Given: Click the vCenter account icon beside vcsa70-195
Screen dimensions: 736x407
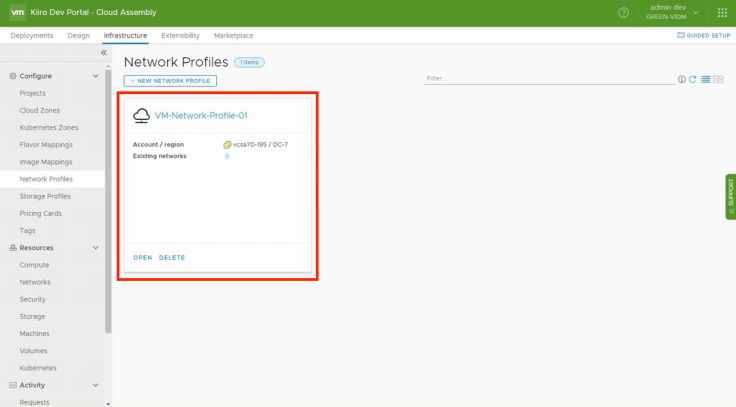Looking at the screenshot, I should [227, 145].
